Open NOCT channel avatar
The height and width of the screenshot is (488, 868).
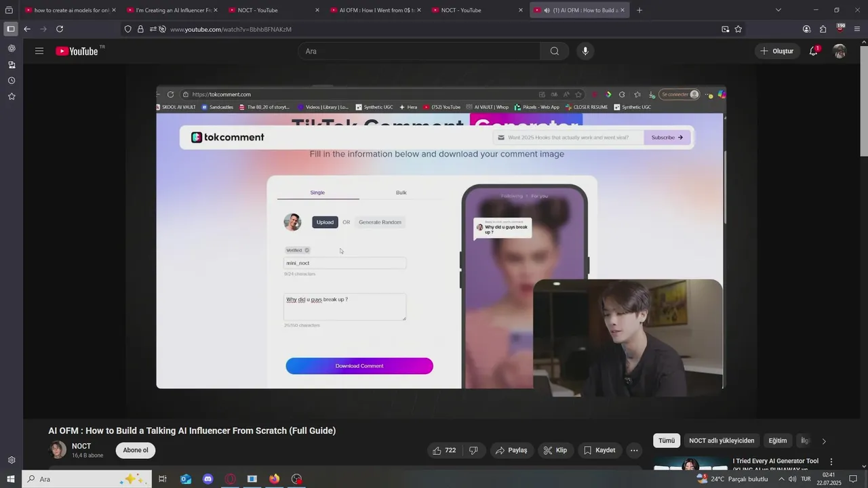click(58, 450)
